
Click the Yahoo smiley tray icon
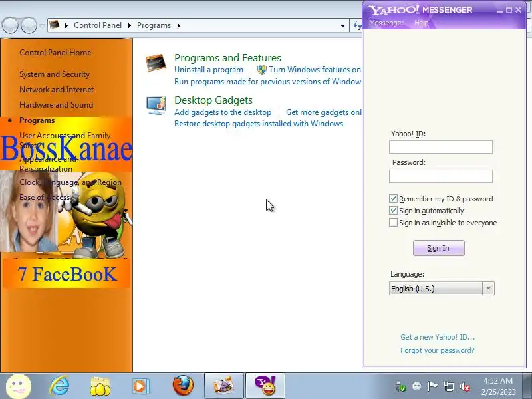[417, 386]
